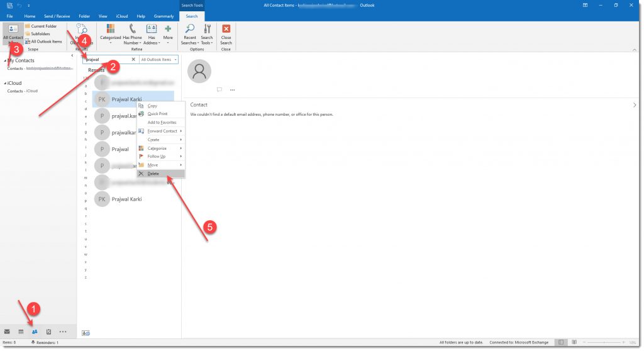Image resolution: width=644 pixels, height=351 pixels.
Task: Select the highlighted Prajwal Karki contact
Action: (133, 99)
